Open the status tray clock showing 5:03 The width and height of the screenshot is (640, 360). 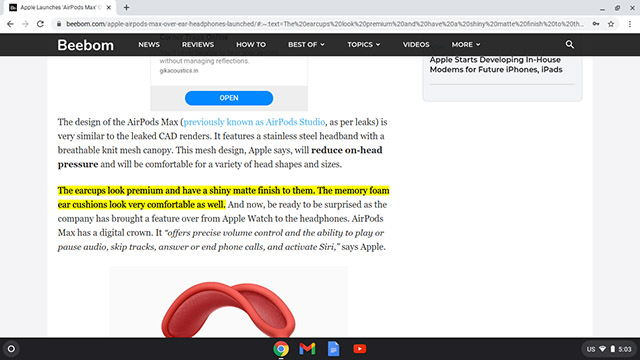click(625, 349)
